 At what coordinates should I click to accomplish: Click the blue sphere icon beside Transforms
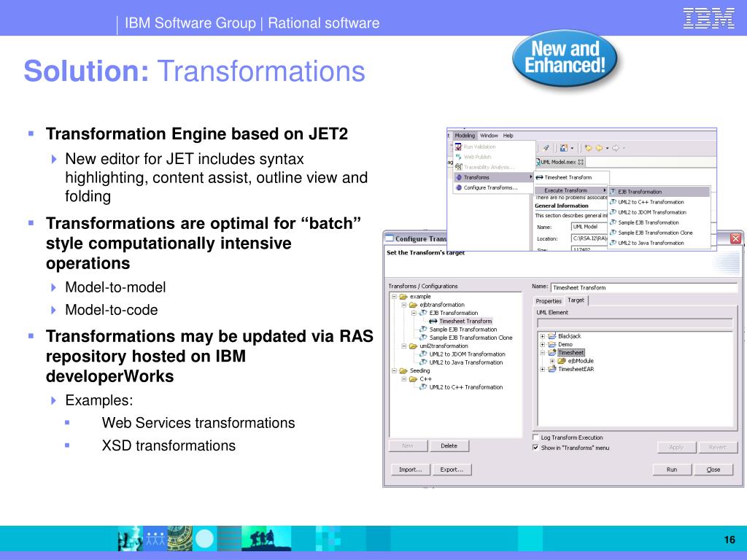tap(459, 177)
